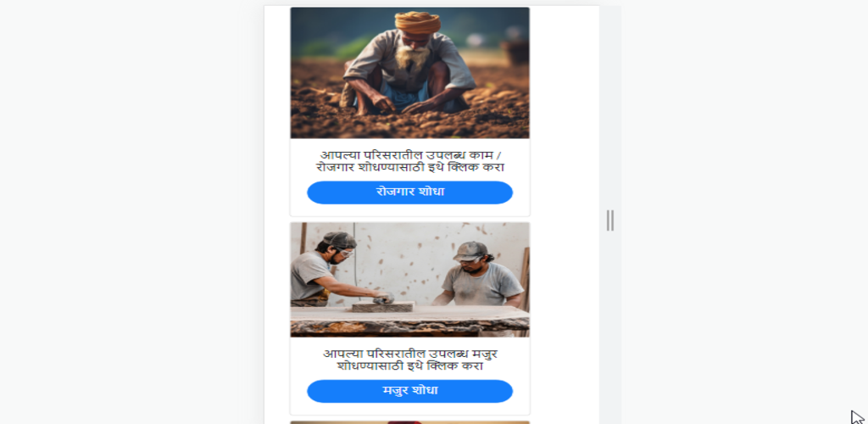This screenshot has height=424, width=868.
Task: Click the partially visible third card image
Action: click(409, 422)
